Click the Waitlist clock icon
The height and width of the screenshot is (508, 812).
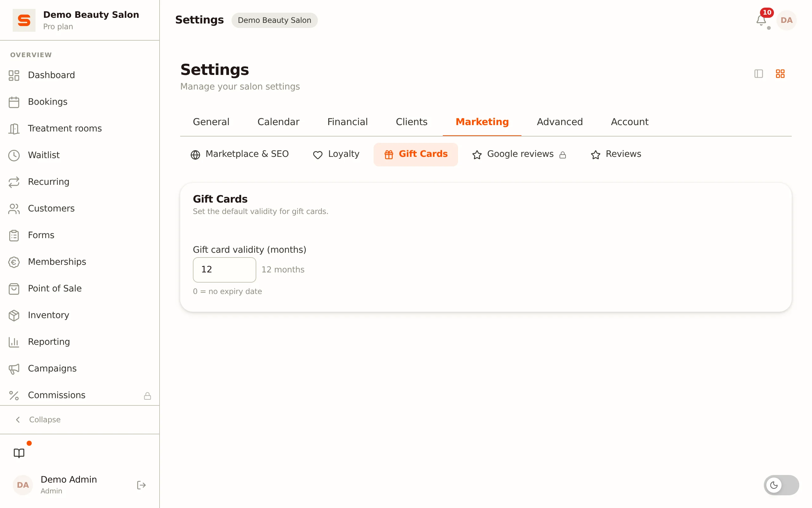(14, 155)
